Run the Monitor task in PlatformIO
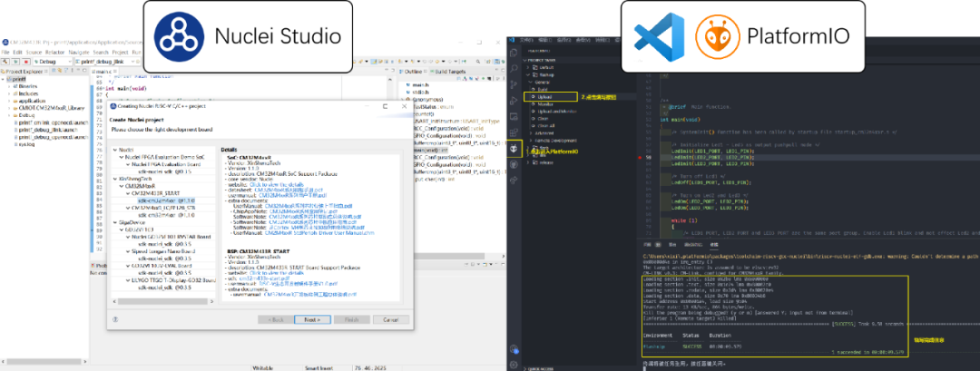980x371 pixels. pyautogui.click(x=545, y=104)
